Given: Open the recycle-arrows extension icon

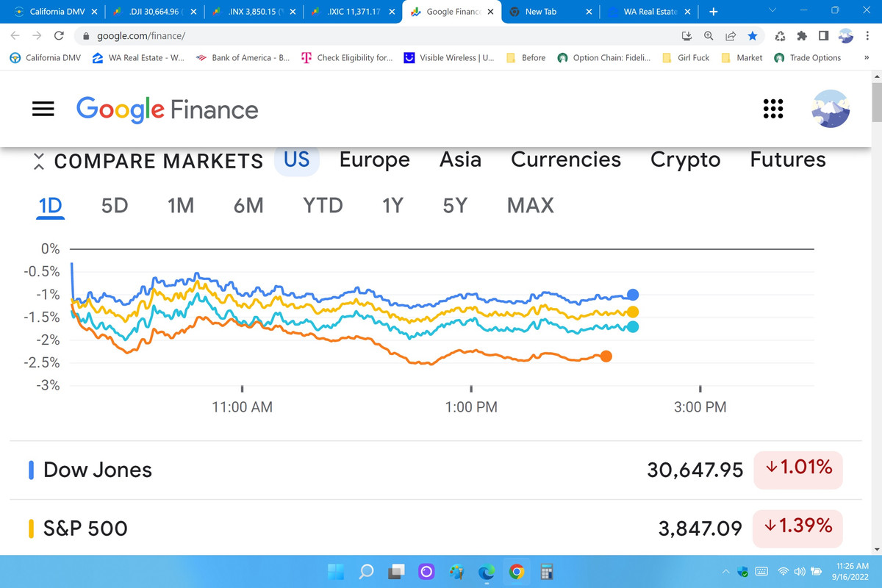Looking at the screenshot, I should click(x=781, y=35).
